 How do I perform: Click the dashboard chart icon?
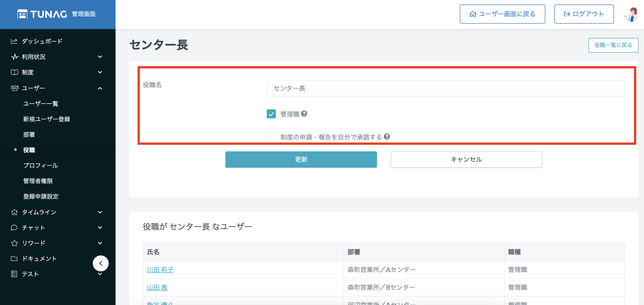click(x=14, y=41)
